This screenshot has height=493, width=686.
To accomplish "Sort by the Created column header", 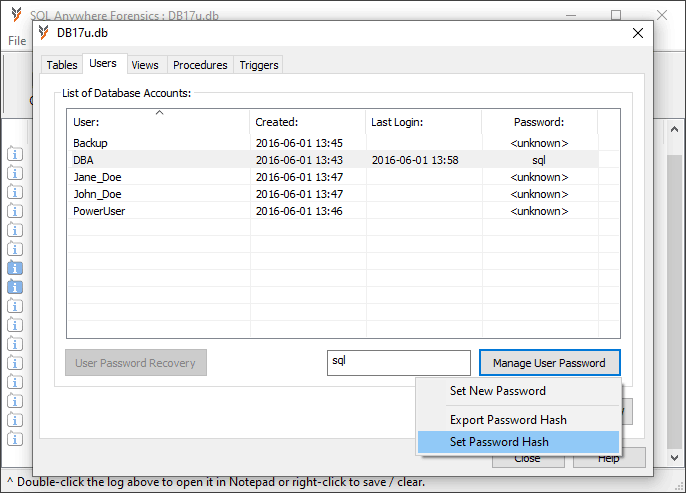I will [308, 122].
